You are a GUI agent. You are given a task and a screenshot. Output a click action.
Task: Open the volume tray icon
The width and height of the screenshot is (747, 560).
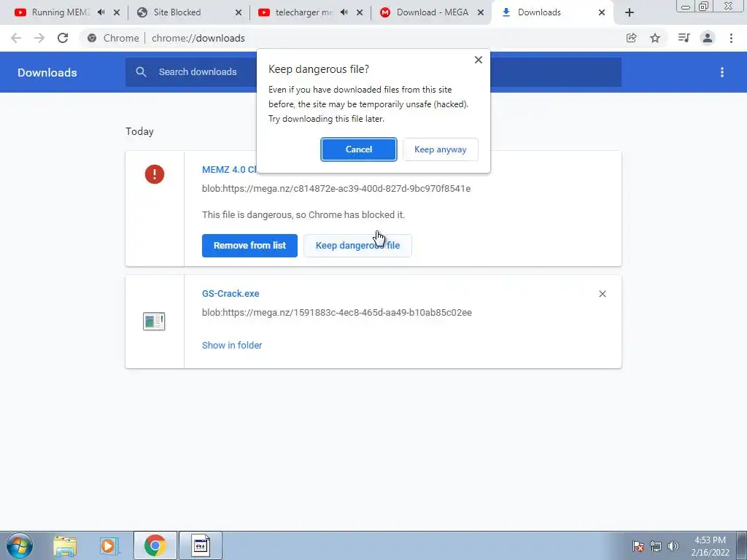click(673, 546)
